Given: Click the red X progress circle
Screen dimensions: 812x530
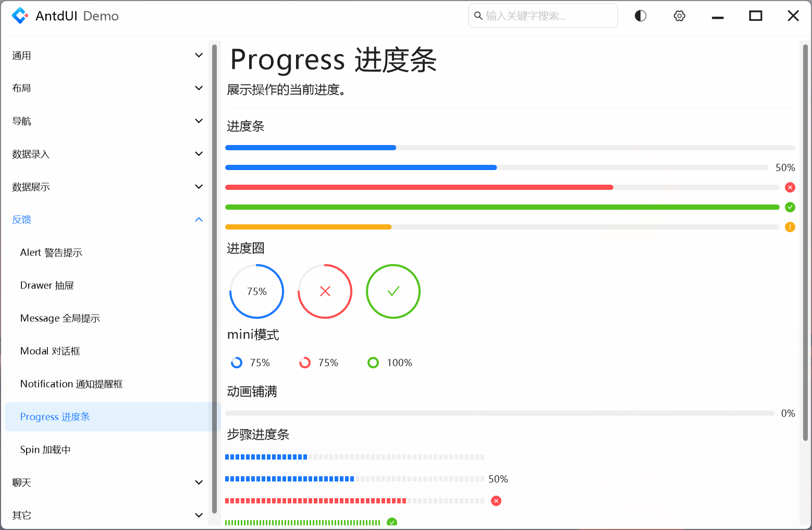Looking at the screenshot, I should [x=325, y=292].
